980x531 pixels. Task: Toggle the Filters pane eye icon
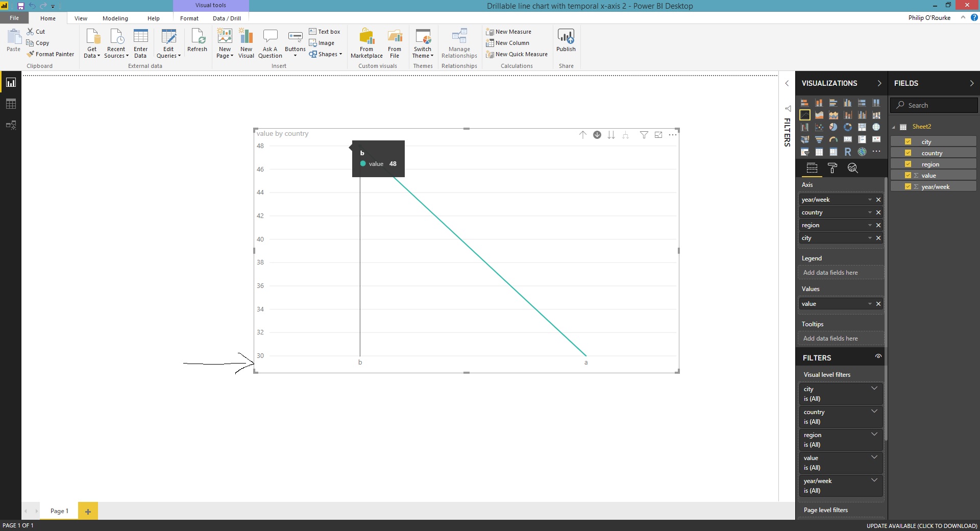pyautogui.click(x=878, y=356)
